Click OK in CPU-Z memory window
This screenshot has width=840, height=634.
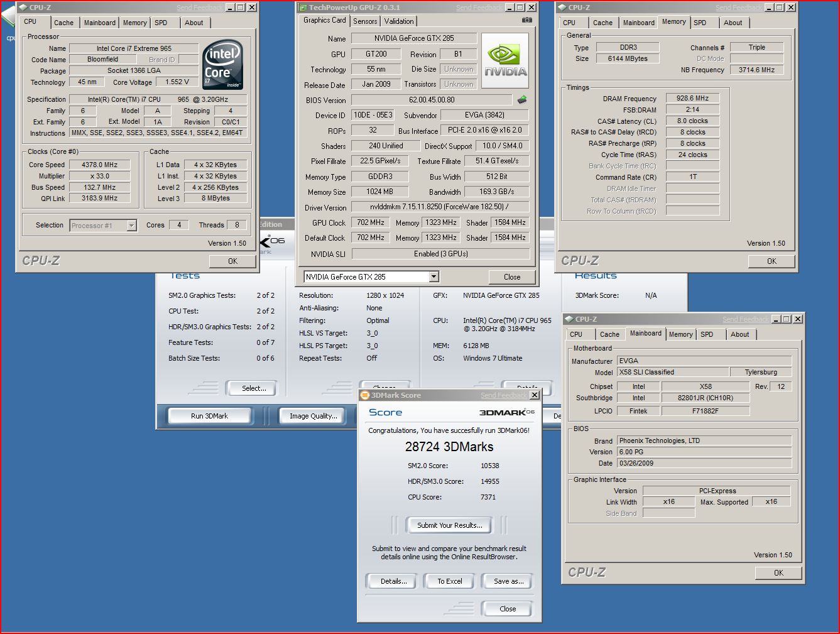[x=772, y=261]
